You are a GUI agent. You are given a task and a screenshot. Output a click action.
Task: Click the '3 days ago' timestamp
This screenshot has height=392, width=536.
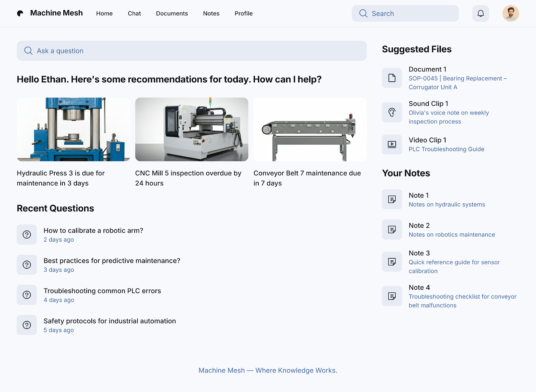[59, 270]
